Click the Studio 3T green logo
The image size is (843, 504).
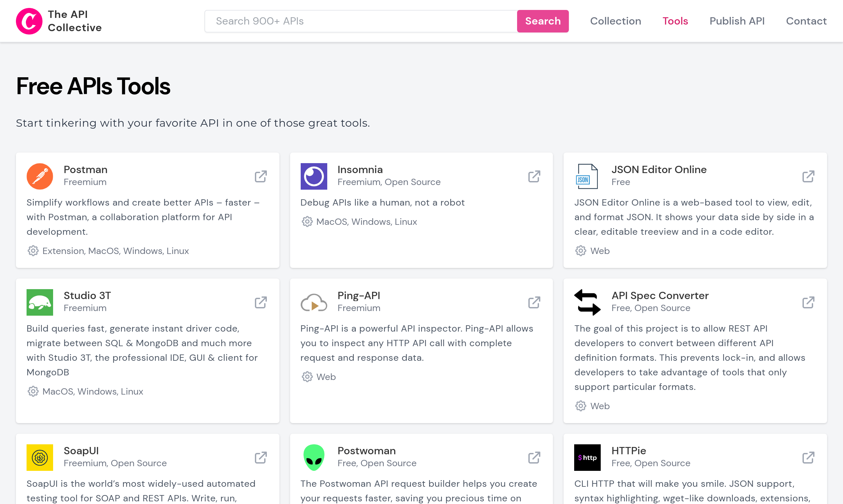(x=40, y=302)
